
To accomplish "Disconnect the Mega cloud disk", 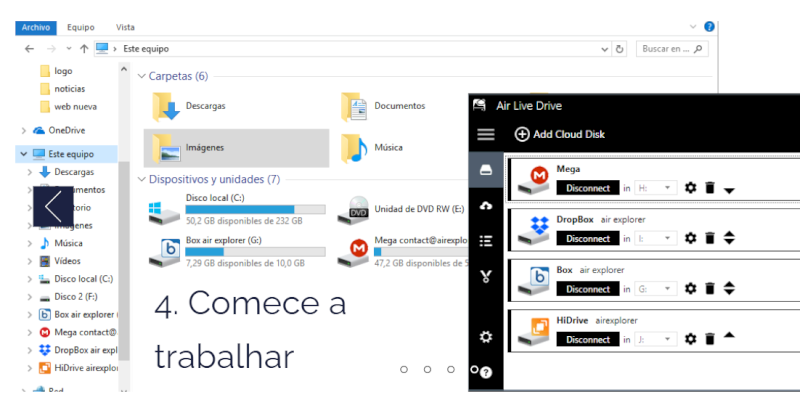I will (x=588, y=188).
